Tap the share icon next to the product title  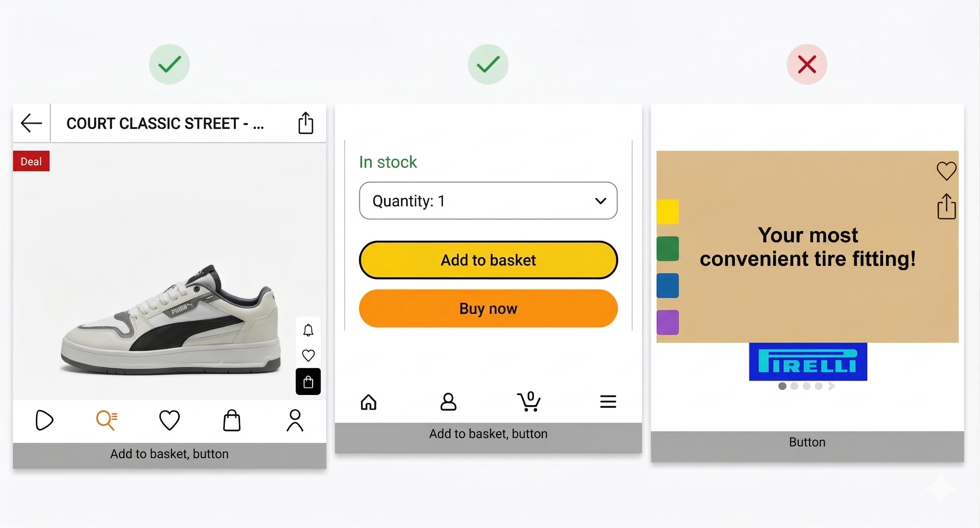306,123
